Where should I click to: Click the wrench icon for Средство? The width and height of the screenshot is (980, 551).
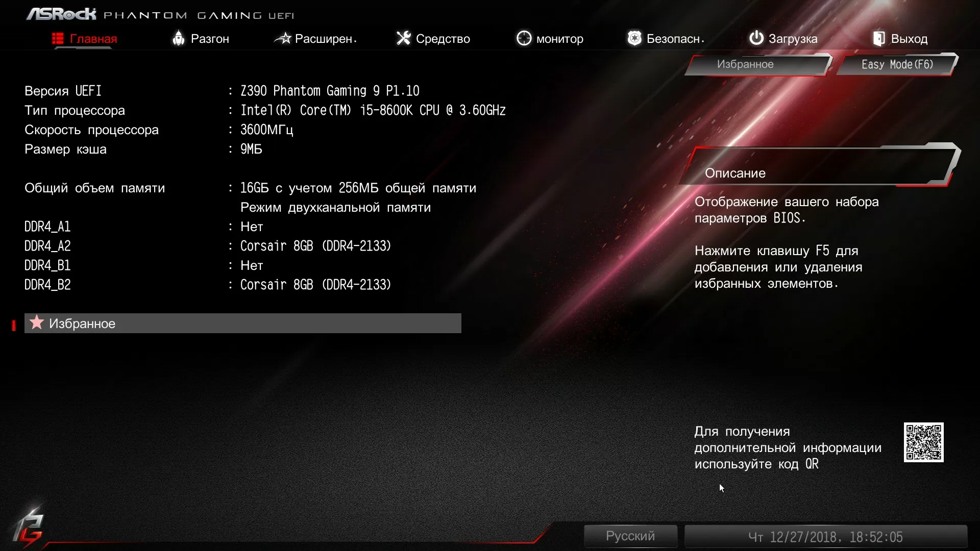point(403,38)
